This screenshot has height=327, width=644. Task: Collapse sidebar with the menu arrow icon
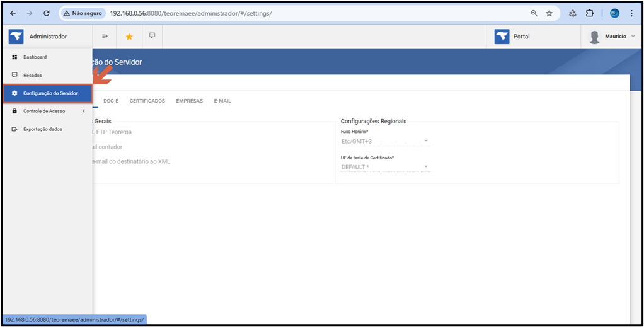click(x=105, y=36)
